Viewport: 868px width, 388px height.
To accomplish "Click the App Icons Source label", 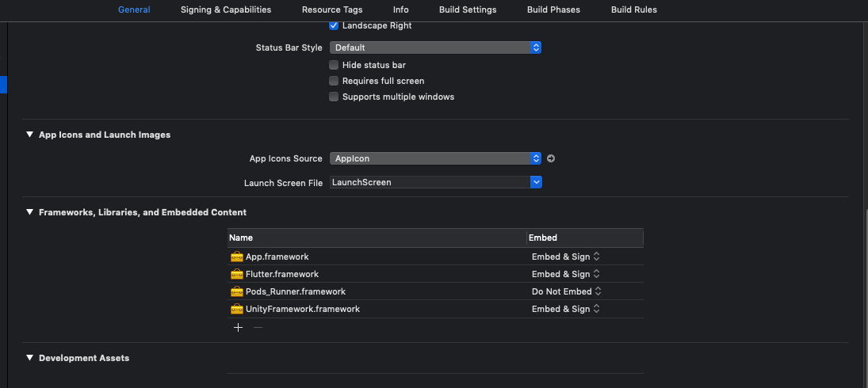I will click(x=285, y=158).
